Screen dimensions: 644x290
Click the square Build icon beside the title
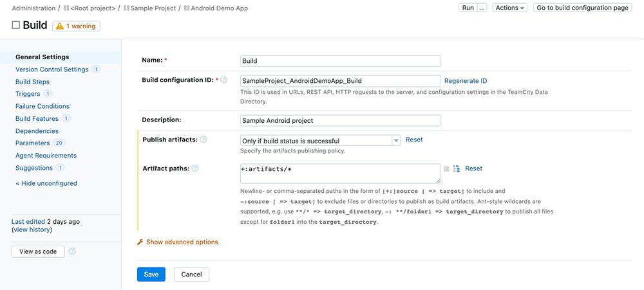coord(15,26)
